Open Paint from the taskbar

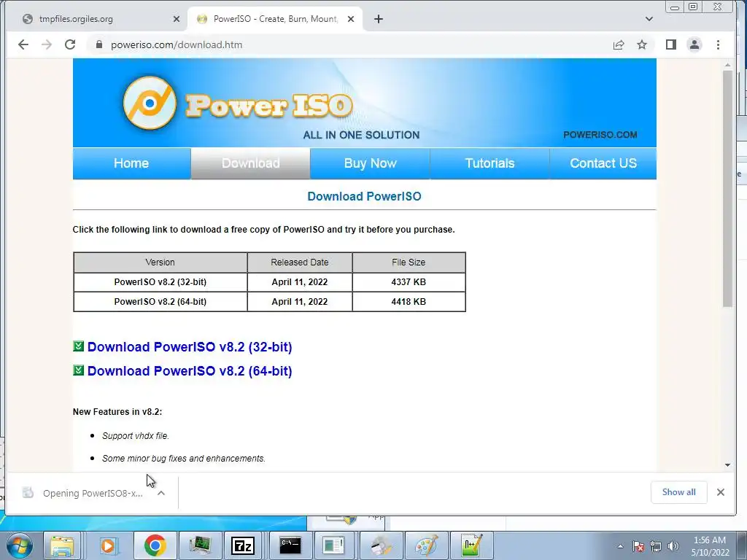(426, 545)
